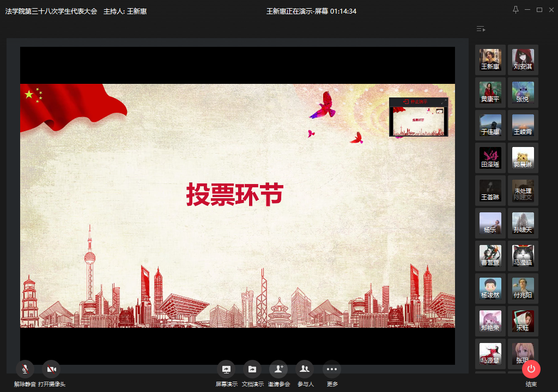The width and height of the screenshot is (558, 392).
Task: Click 黄康平's participant tile
Action: pos(490,93)
